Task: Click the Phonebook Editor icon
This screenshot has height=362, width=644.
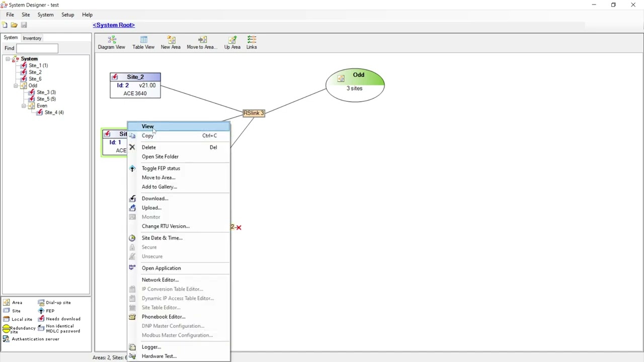Action: point(132,317)
